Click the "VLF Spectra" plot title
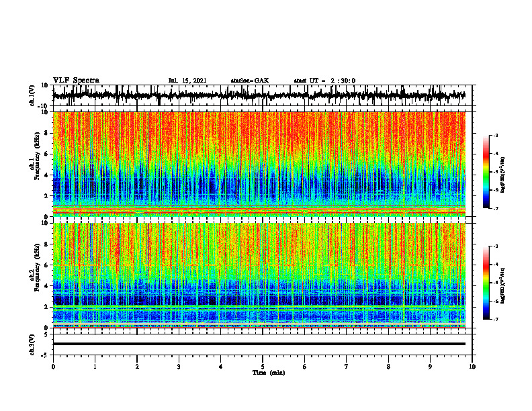This screenshot has width=532, height=411. pos(76,81)
